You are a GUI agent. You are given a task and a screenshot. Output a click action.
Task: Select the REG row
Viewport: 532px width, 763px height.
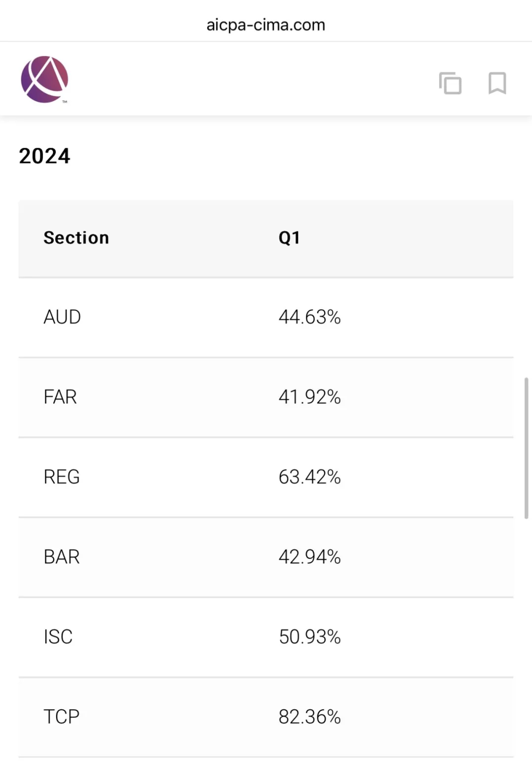click(61, 477)
